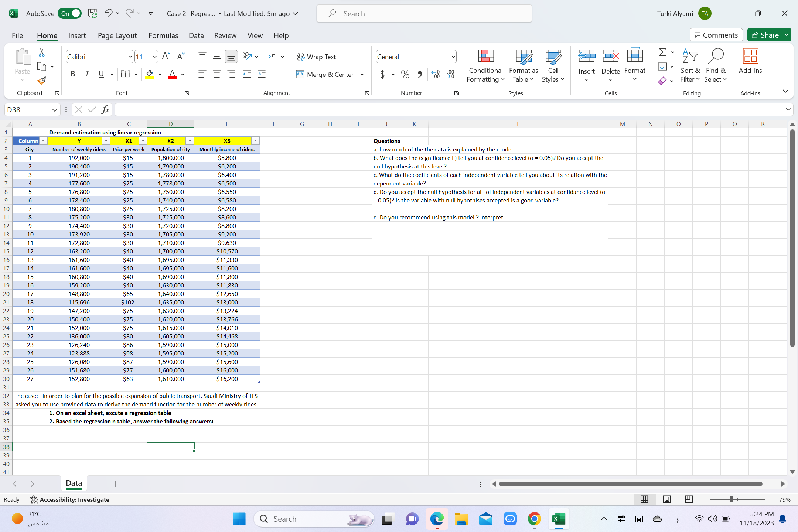Toggle AutoSave off

pos(69,13)
